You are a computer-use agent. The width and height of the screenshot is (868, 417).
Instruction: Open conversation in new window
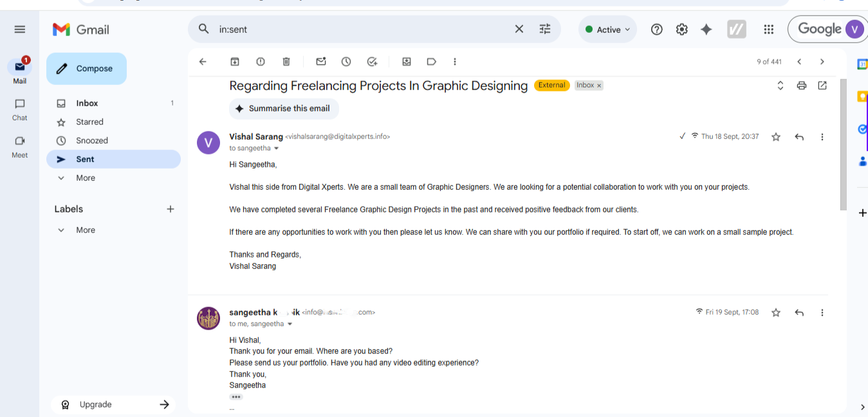tap(822, 86)
